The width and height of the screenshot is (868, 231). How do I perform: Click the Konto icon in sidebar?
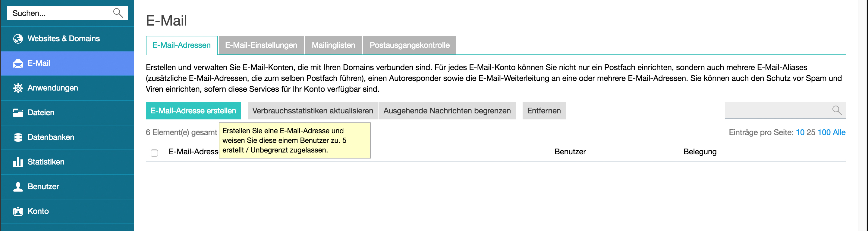pyautogui.click(x=18, y=211)
